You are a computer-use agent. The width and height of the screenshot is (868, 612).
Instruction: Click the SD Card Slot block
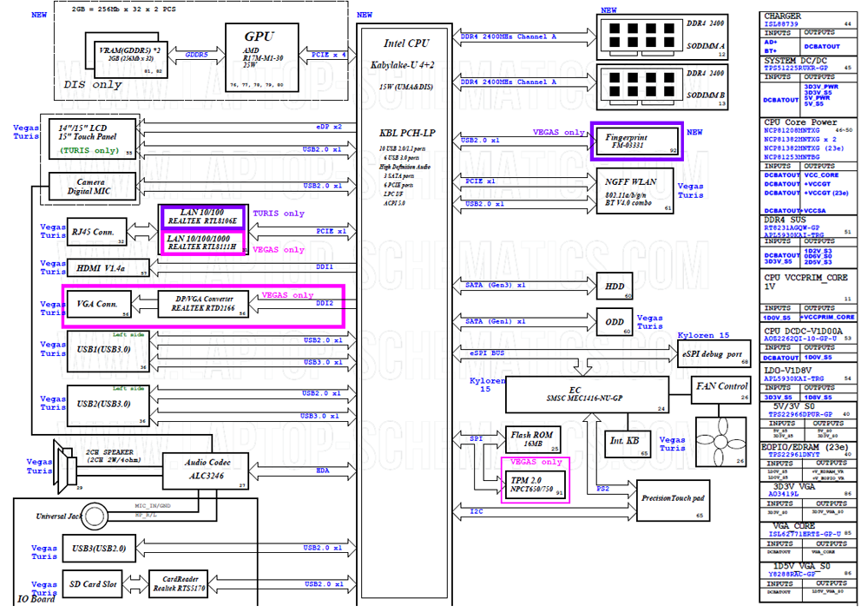point(93,583)
